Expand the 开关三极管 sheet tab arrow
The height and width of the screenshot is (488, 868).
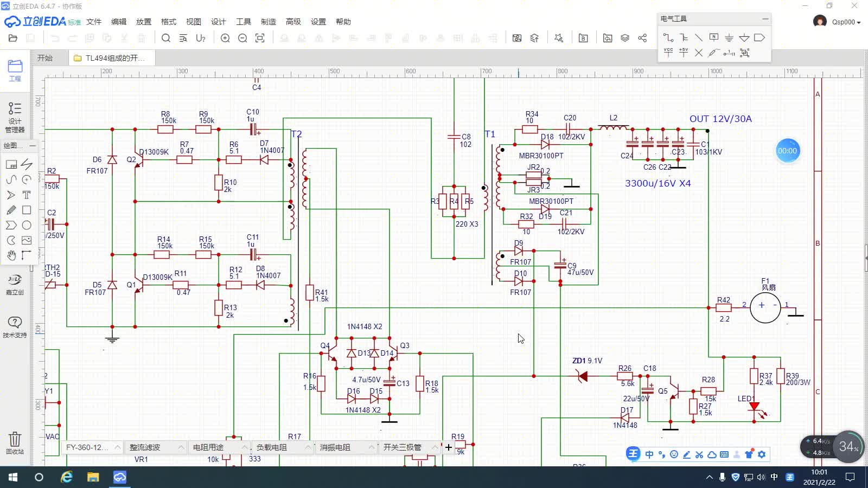point(435,447)
